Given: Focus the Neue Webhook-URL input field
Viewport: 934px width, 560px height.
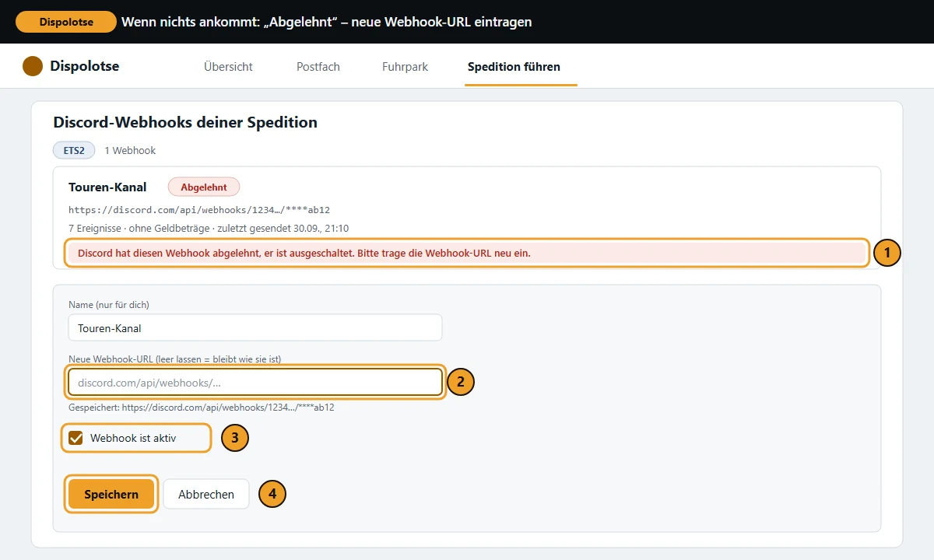Looking at the screenshot, I should [255, 382].
